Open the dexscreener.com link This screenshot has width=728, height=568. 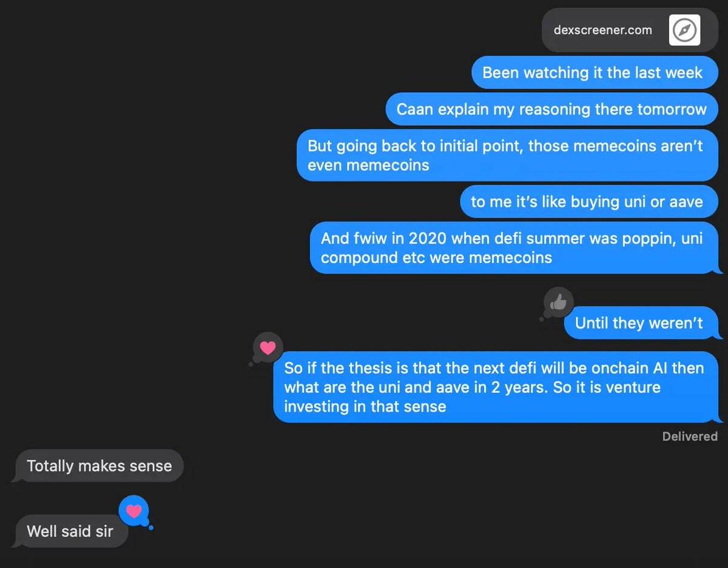(x=602, y=30)
